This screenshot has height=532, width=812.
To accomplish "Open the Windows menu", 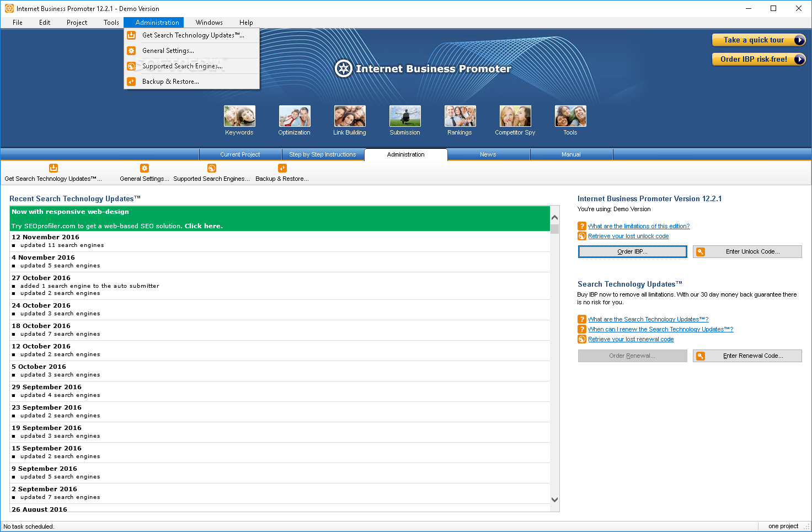I will [x=209, y=23].
